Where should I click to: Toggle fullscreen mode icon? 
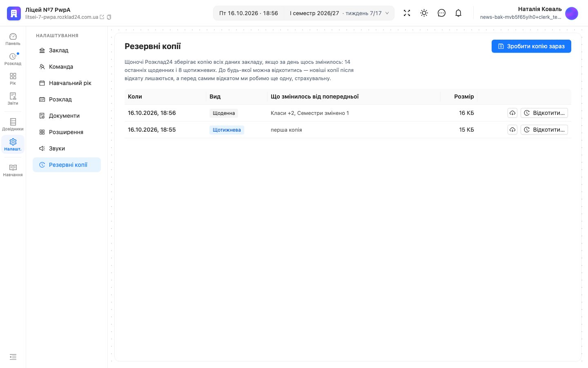pos(407,13)
